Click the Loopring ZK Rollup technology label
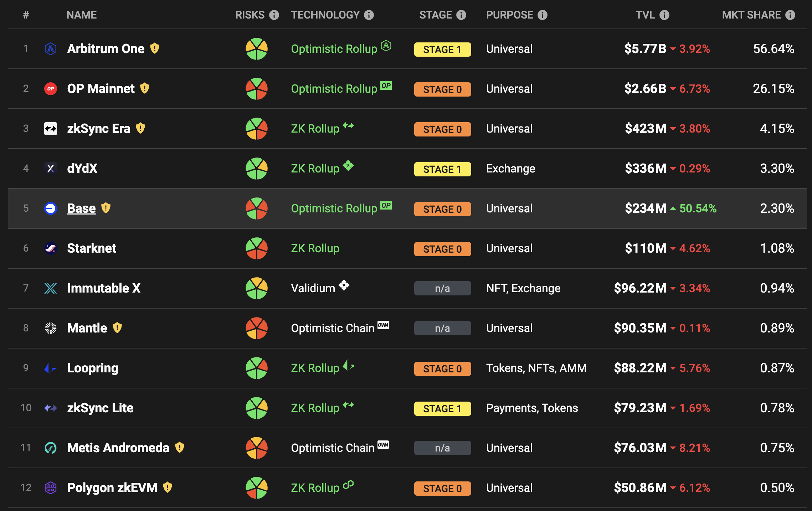The height and width of the screenshot is (511, 812). 315,368
